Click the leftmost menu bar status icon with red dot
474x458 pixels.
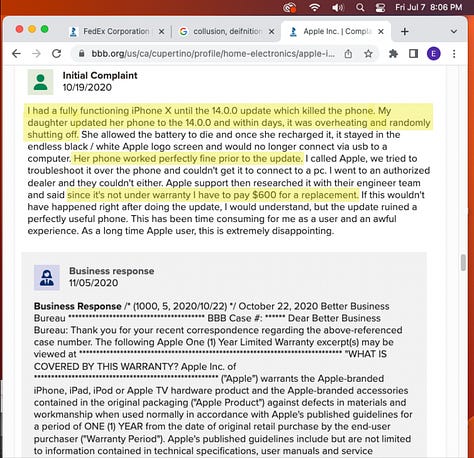pos(289,7)
